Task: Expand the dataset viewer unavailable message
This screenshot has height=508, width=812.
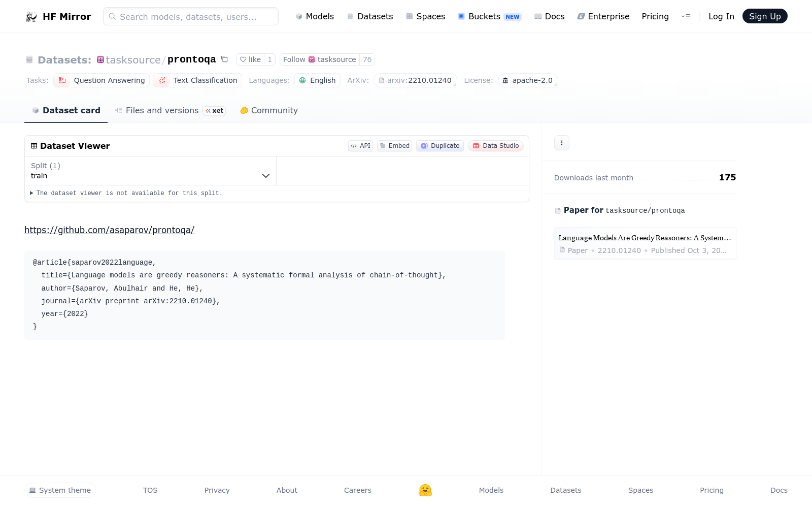Action: point(126,194)
